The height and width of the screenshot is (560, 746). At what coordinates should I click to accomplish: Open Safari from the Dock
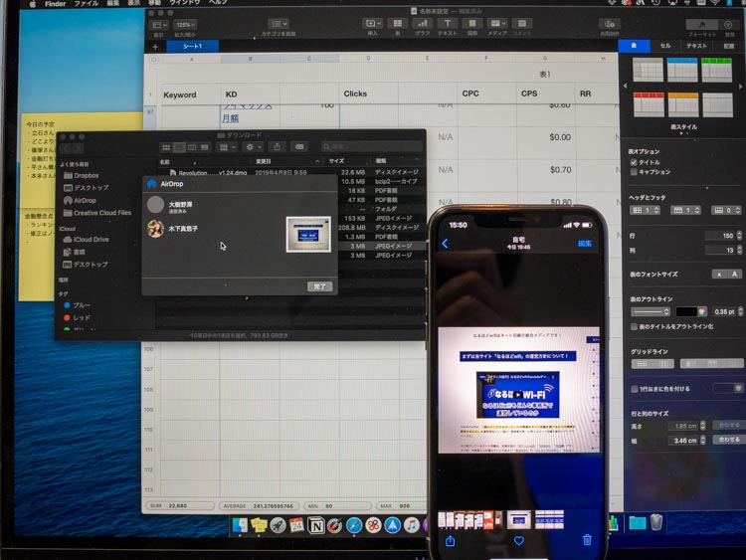point(354,525)
